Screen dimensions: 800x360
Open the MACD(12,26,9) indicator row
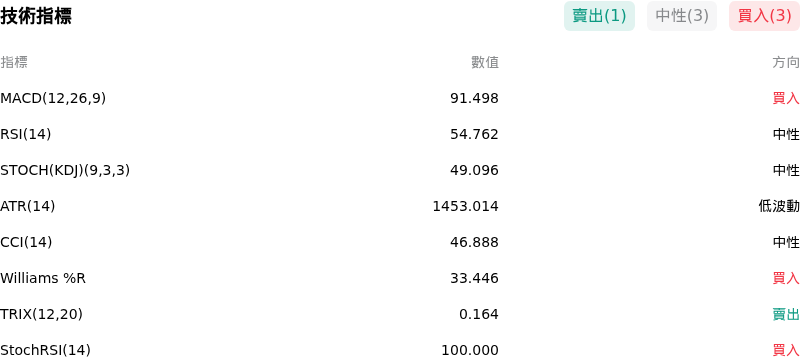click(x=400, y=98)
